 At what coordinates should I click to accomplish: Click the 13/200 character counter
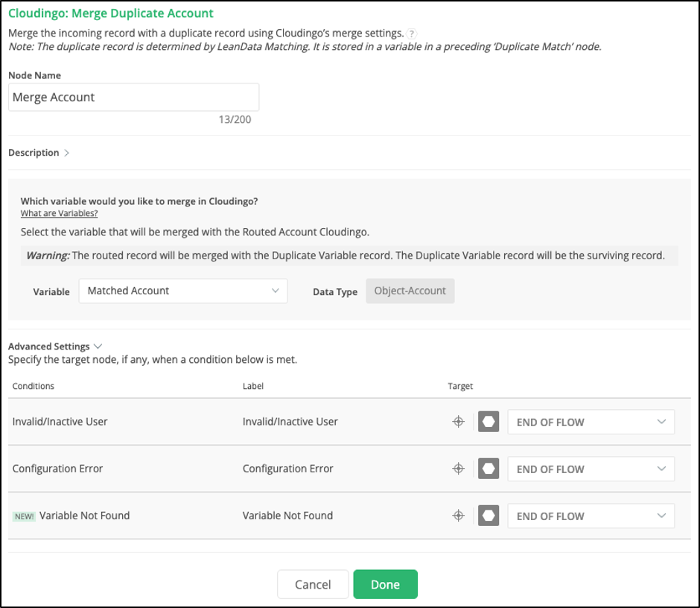click(235, 120)
